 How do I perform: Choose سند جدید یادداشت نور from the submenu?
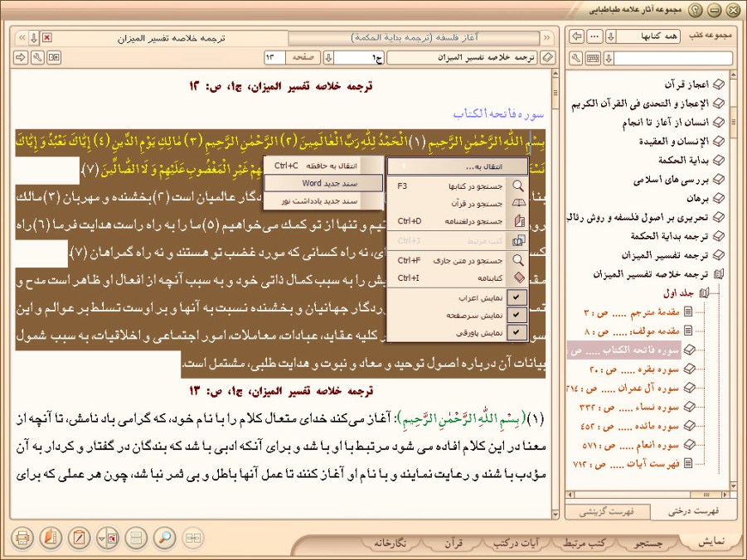323,201
